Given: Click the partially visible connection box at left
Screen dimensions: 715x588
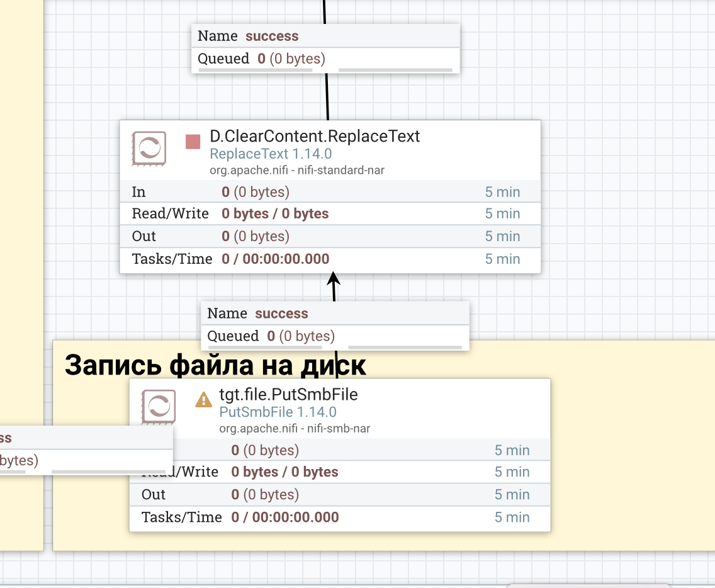Looking at the screenshot, I should click(86, 449).
